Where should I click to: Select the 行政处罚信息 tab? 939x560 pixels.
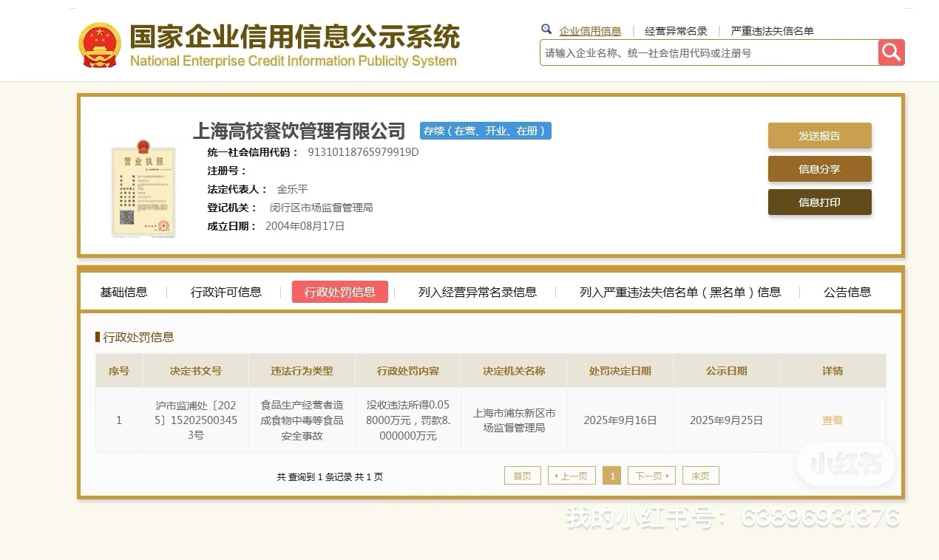339,292
